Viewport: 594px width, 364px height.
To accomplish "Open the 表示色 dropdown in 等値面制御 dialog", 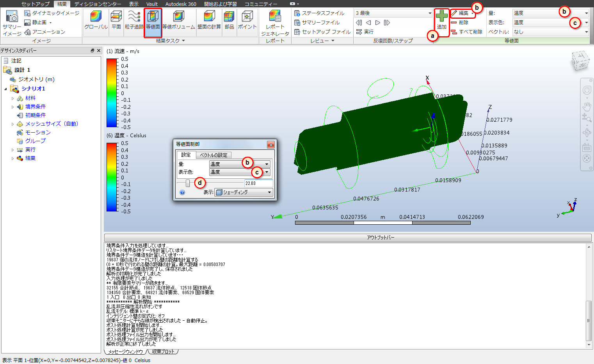I will point(240,172).
